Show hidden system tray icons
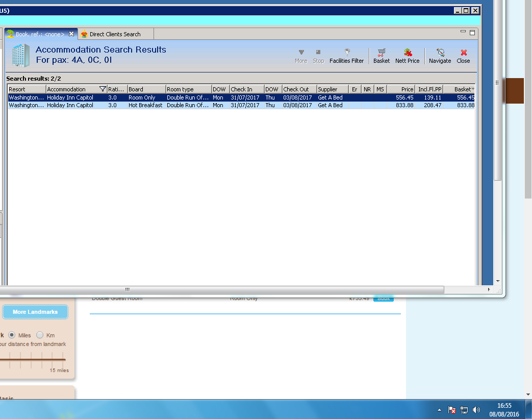The width and height of the screenshot is (532, 419). [439, 410]
